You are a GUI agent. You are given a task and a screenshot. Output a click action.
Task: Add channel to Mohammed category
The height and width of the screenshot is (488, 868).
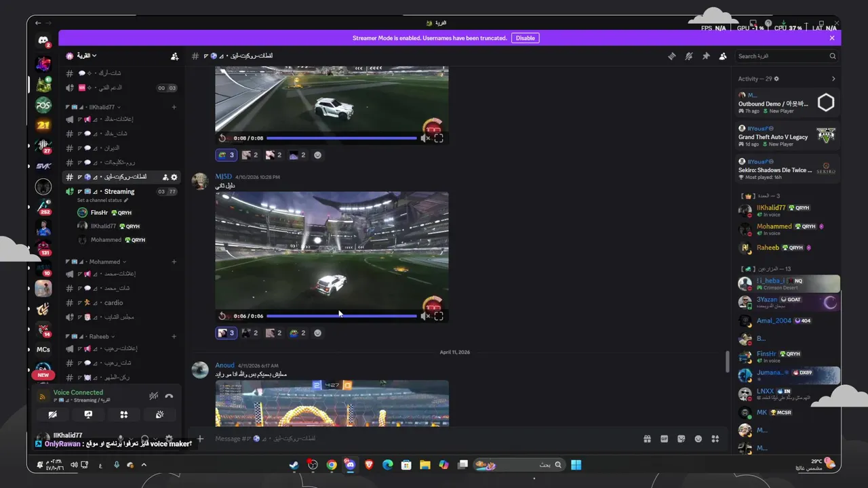[x=174, y=262]
